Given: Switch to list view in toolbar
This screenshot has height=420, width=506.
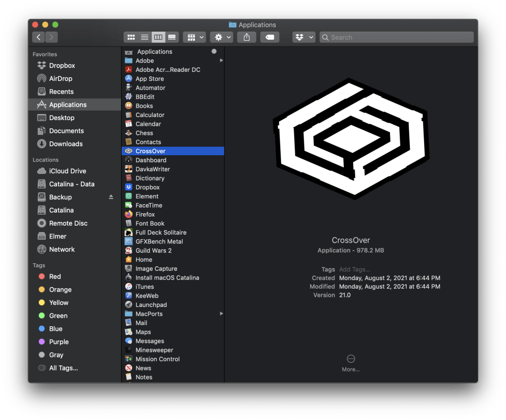Looking at the screenshot, I should click(x=145, y=37).
